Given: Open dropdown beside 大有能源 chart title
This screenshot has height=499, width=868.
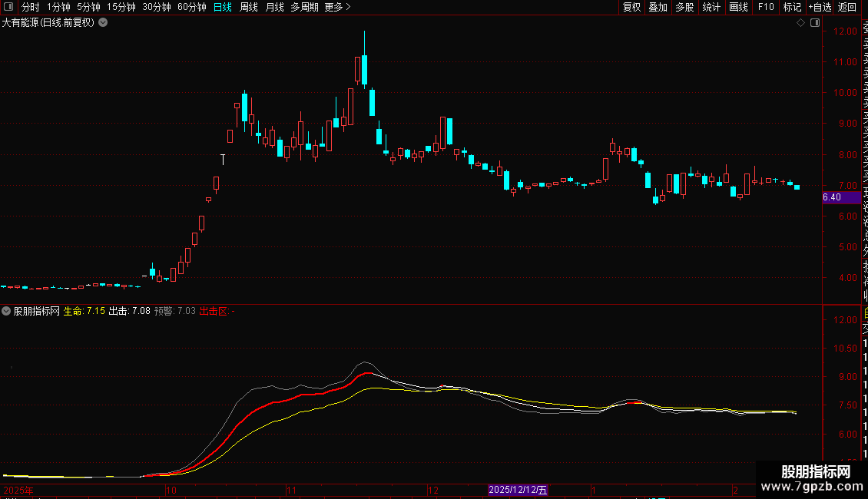Looking at the screenshot, I should [103, 23].
